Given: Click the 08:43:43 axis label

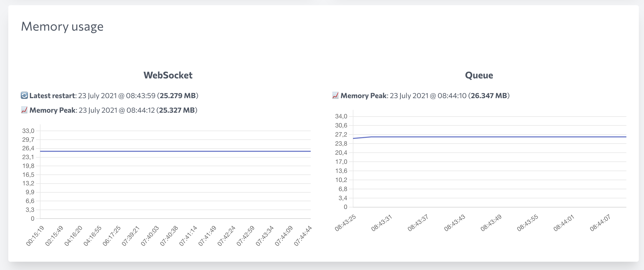Looking at the screenshot, I should pos(455,223).
